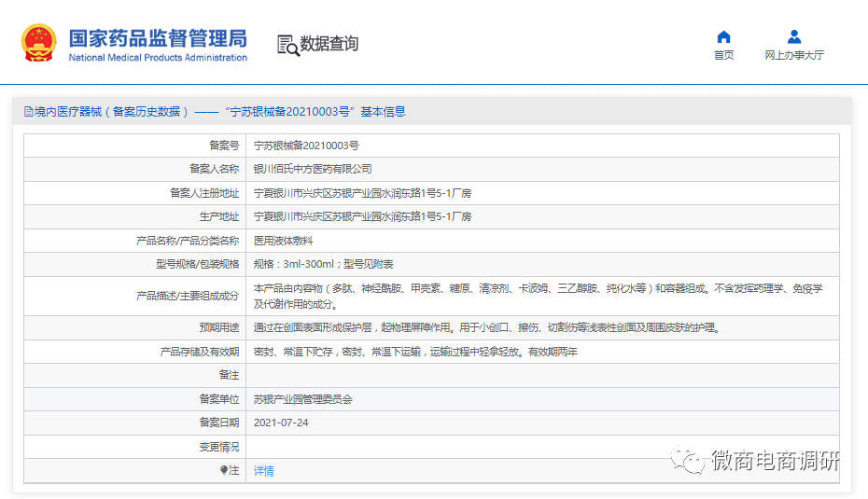
Task: Select company name 银川佰氏中方医药有限公司
Action: coord(313,169)
